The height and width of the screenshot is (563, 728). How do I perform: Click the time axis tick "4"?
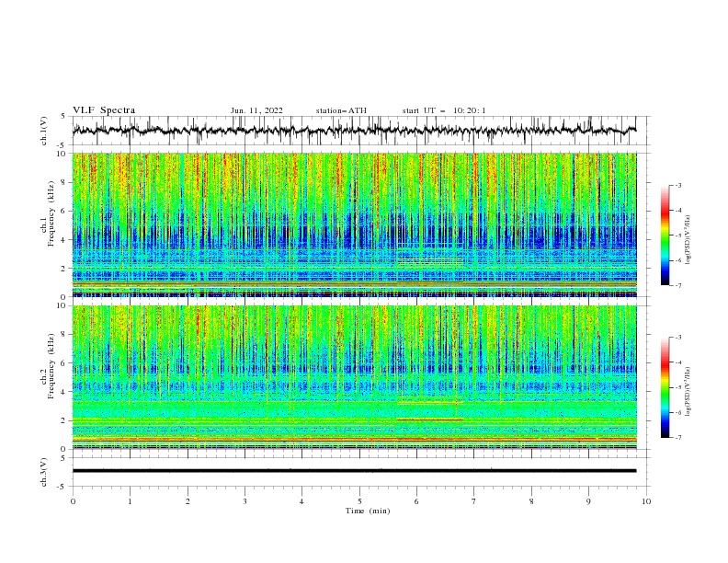pyautogui.click(x=301, y=501)
